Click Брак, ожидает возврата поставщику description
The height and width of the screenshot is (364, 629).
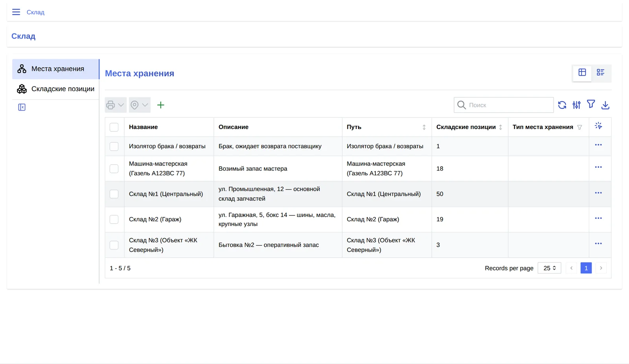[x=270, y=146]
